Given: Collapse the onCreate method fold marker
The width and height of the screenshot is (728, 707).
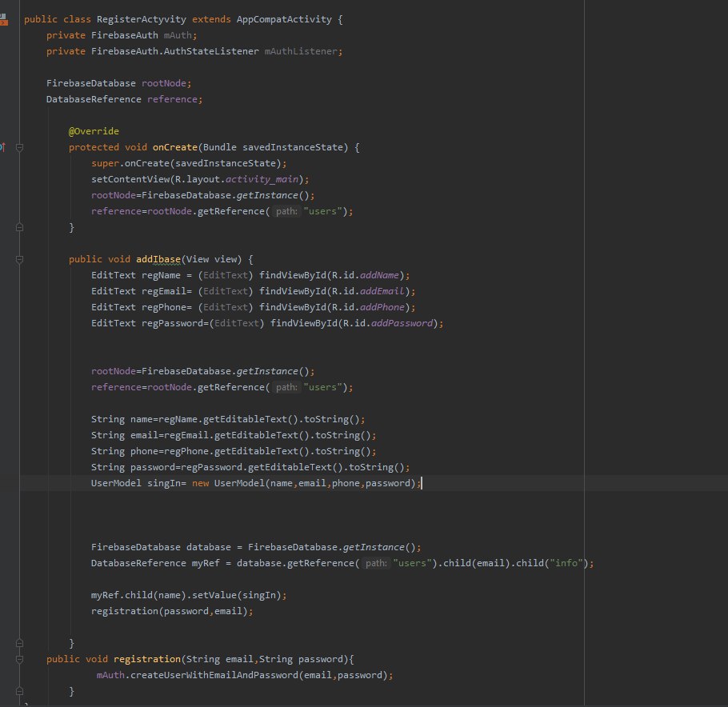Looking at the screenshot, I should (x=19, y=148).
